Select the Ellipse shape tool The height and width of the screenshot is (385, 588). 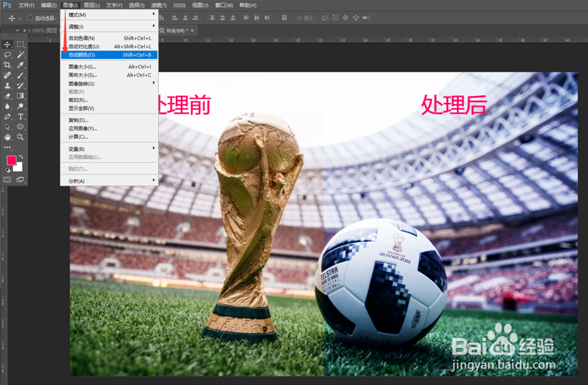(20, 127)
